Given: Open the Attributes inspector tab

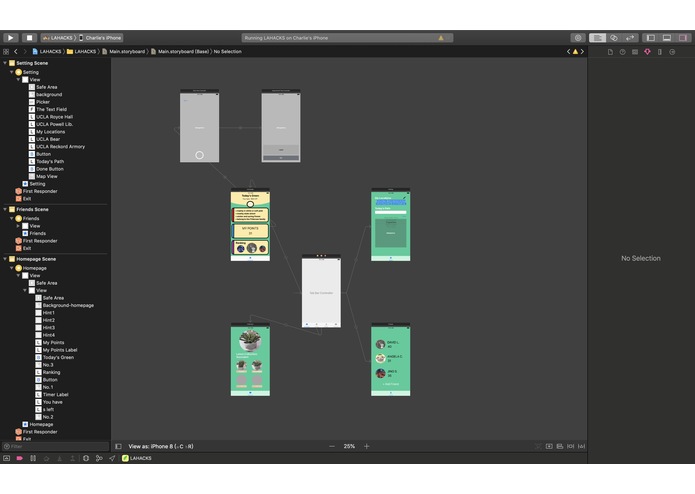Looking at the screenshot, I should (x=647, y=52).
